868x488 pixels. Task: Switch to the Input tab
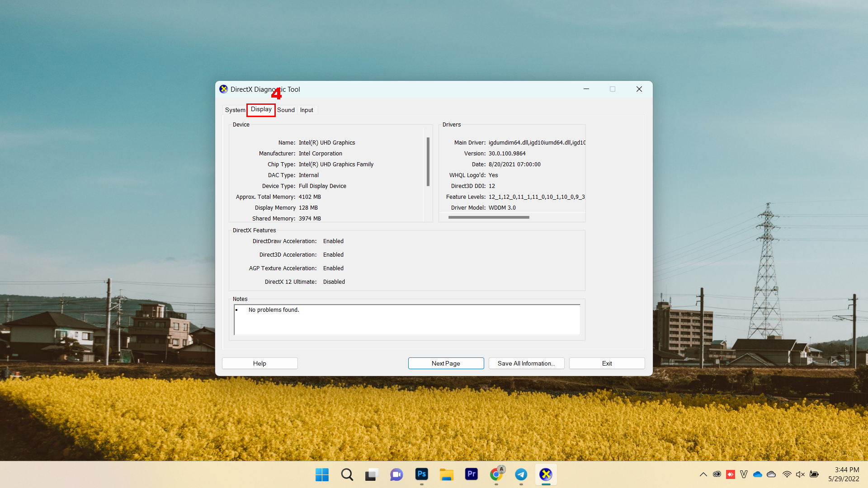coord(307,110)
